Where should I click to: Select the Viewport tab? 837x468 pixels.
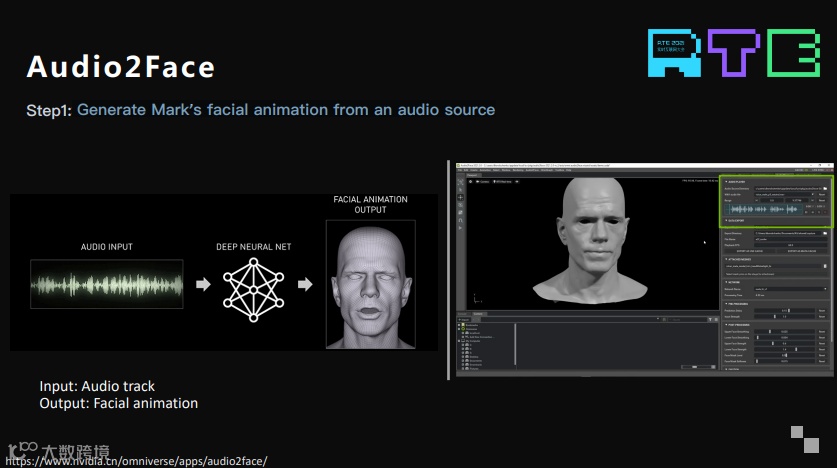[x=474, y=175]
